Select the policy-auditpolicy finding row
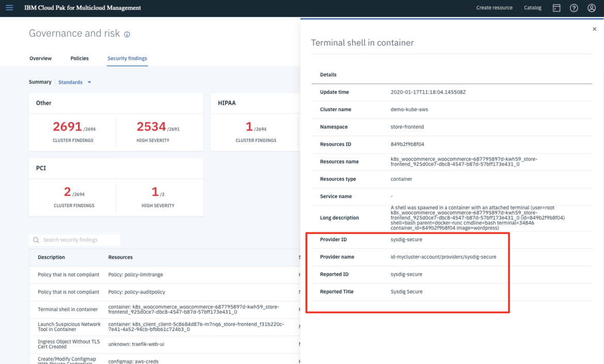This screenshot has width=604, height=364. pos(165,292)
